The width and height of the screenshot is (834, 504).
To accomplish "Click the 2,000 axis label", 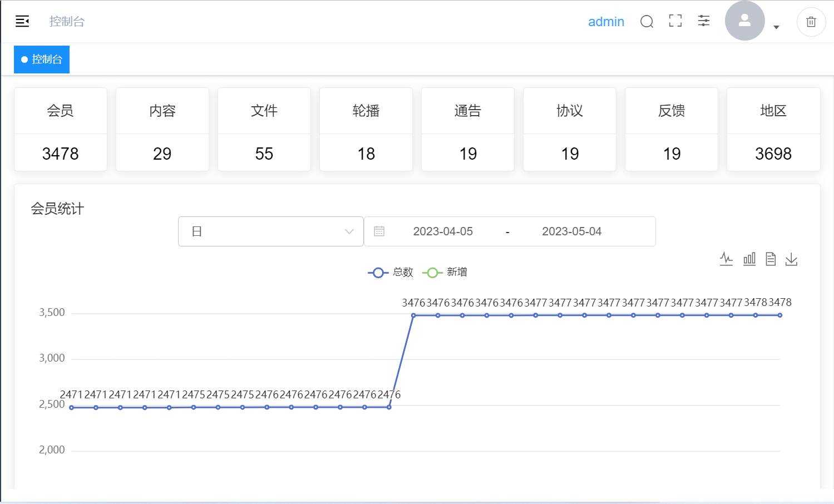I will [52, 450].
